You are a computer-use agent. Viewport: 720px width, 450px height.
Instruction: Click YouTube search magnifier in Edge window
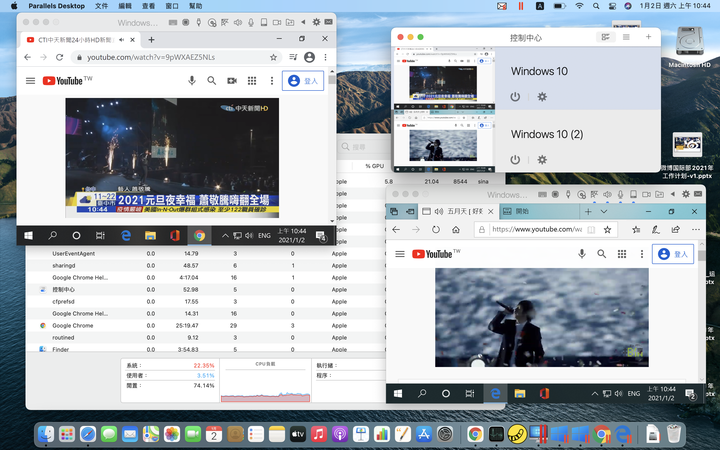coord(602,254)
